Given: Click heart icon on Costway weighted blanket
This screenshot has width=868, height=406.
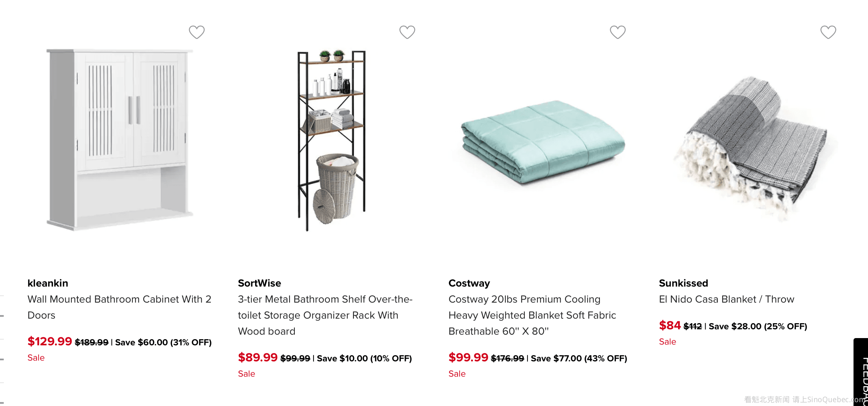Looking at the screenshot, I should click(618, 32).
